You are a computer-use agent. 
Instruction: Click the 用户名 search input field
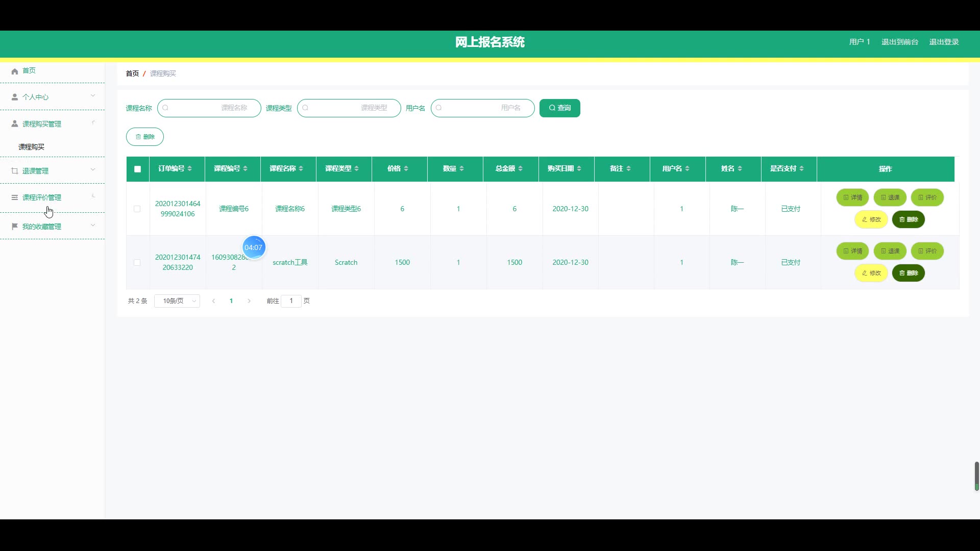pyautogui.click(x=482, y=108)
